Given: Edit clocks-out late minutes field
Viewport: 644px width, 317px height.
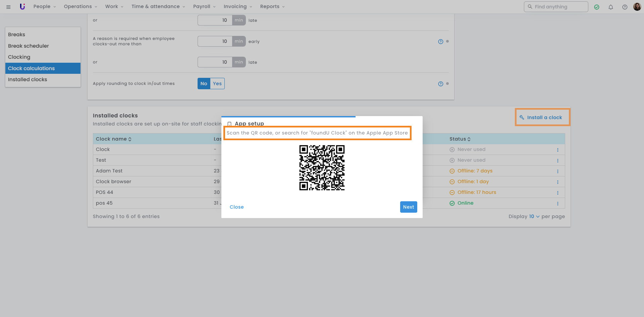Looking at the screenshot, I should (x=215, y=62).
